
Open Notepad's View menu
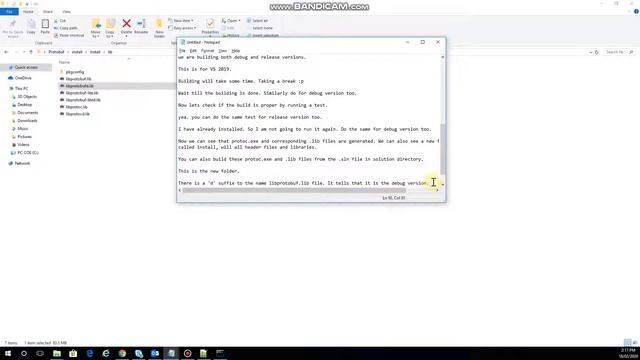(x=222, y=51)
